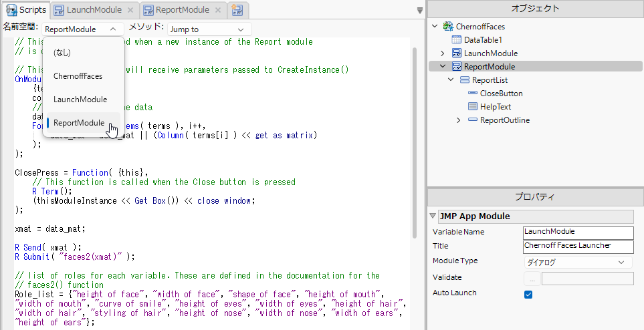Uncheck the Auto Launch checkbox

528,295
